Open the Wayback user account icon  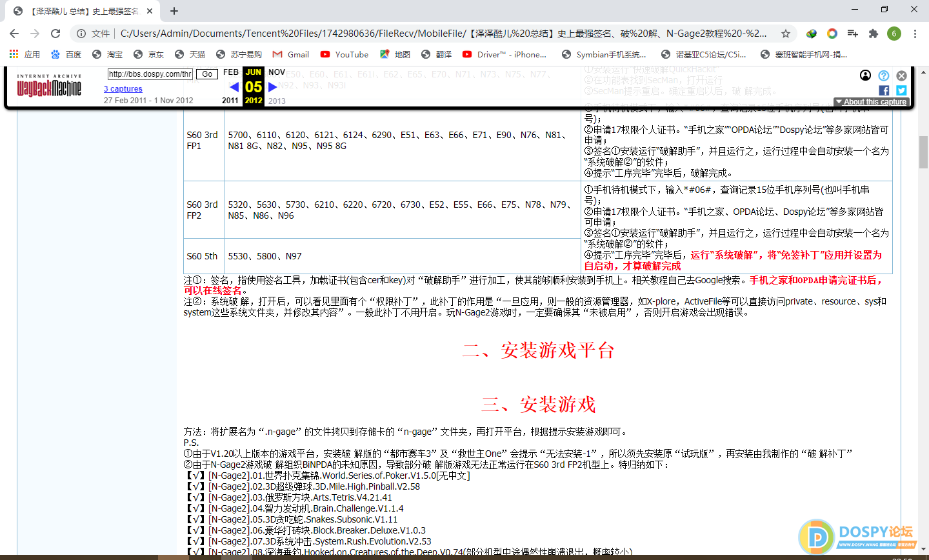click(x=866, y=75)
